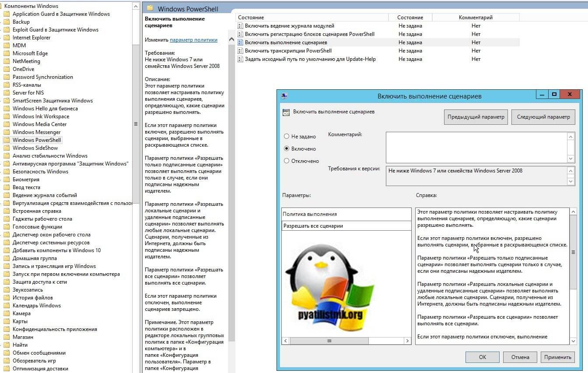Click the Справка vertical scrollbar thumb
This screenshot has height=373, width=588.
(x=573, y=253)
